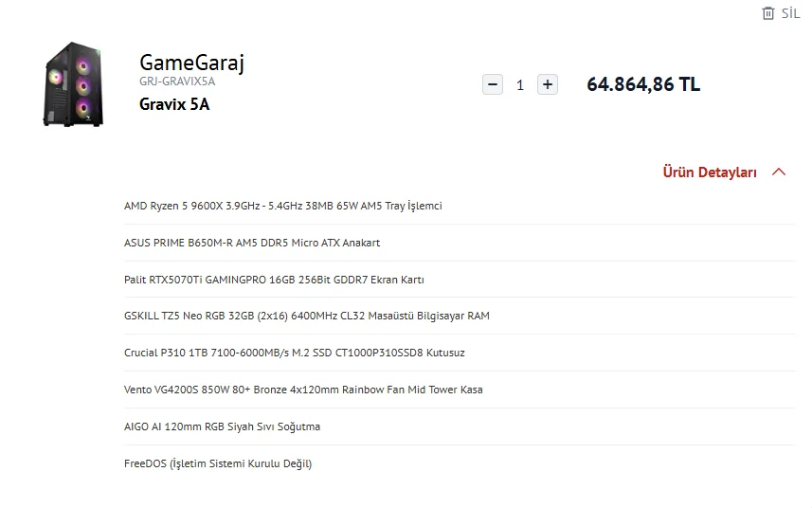The width and height of the screenshot is (812, 508).
Task: Select the Crucial P310 1TB SSD row
Action: coord(294,353)
